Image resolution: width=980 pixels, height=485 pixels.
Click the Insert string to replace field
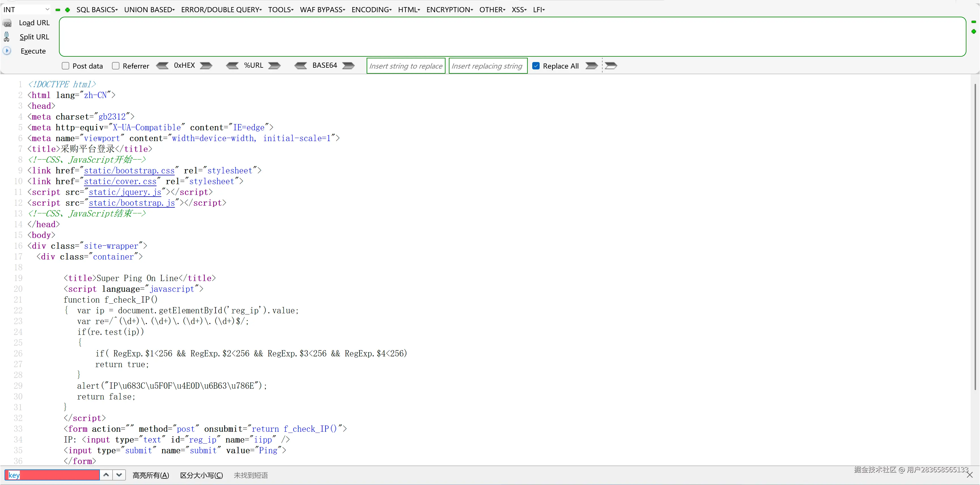[405, 65]
